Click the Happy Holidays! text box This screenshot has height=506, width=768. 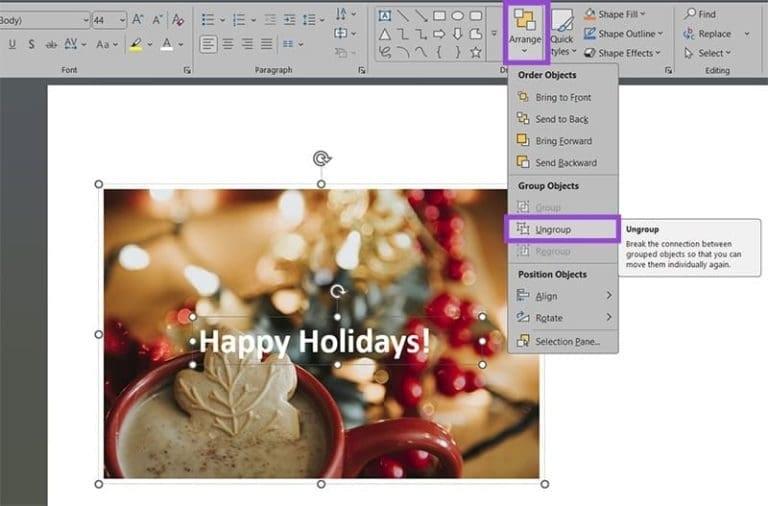coord(315,342)
